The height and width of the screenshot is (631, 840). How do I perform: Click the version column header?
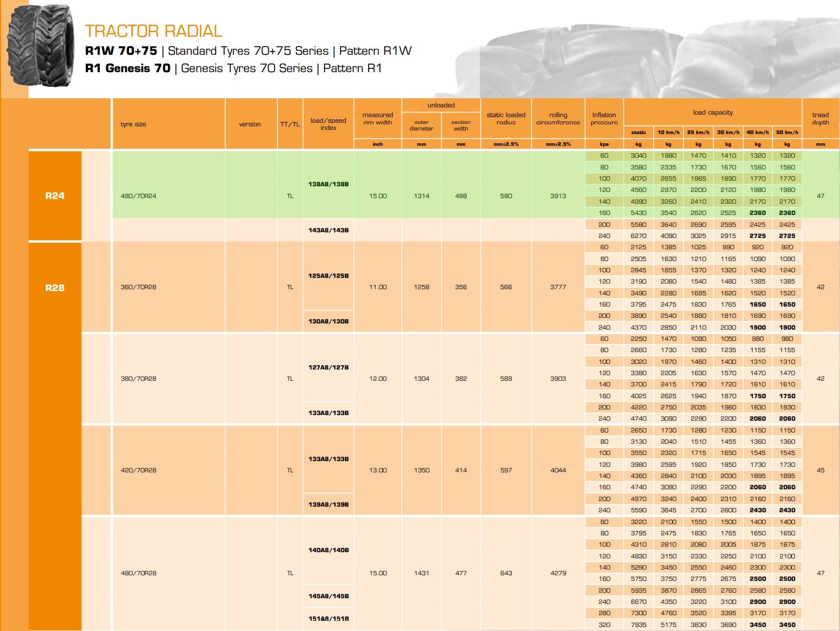tap(250, 124)
